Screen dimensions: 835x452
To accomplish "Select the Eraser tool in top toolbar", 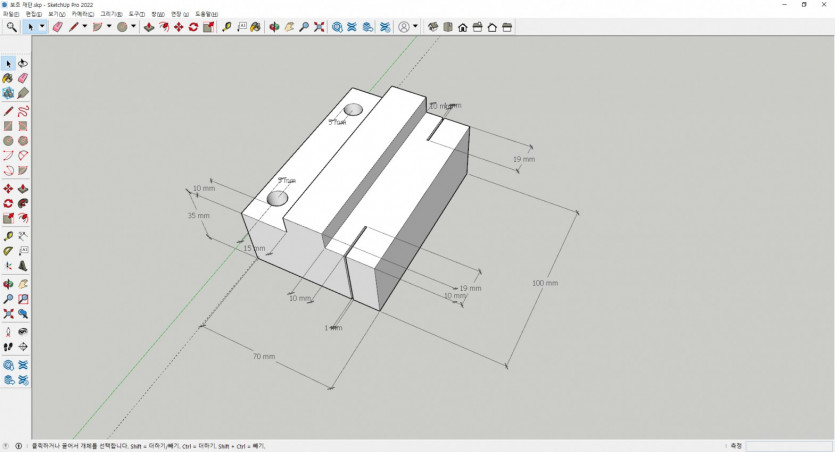I will (58, 27).
